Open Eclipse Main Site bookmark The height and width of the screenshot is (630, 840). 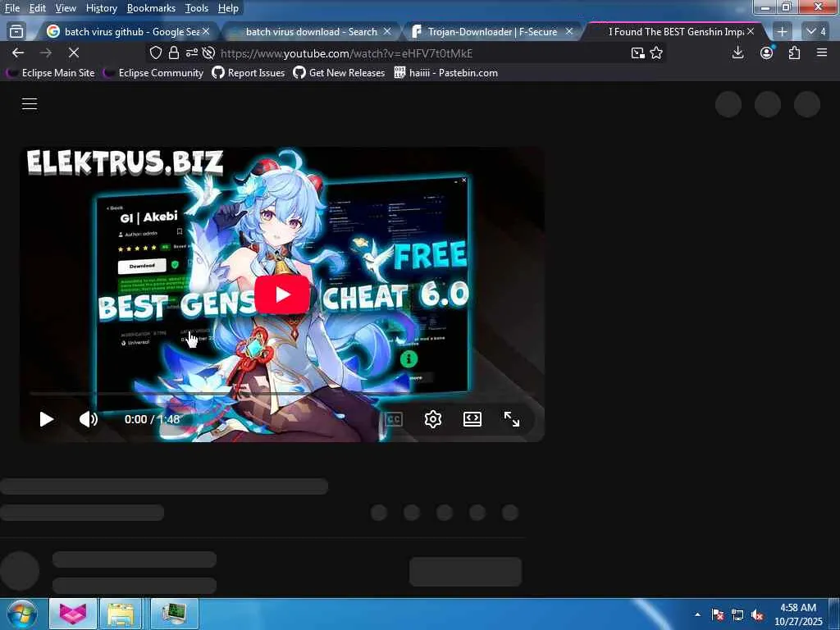click(50, 73)
